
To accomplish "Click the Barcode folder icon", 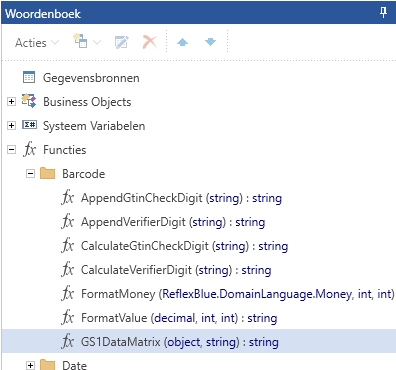I will tap(47, 173).
